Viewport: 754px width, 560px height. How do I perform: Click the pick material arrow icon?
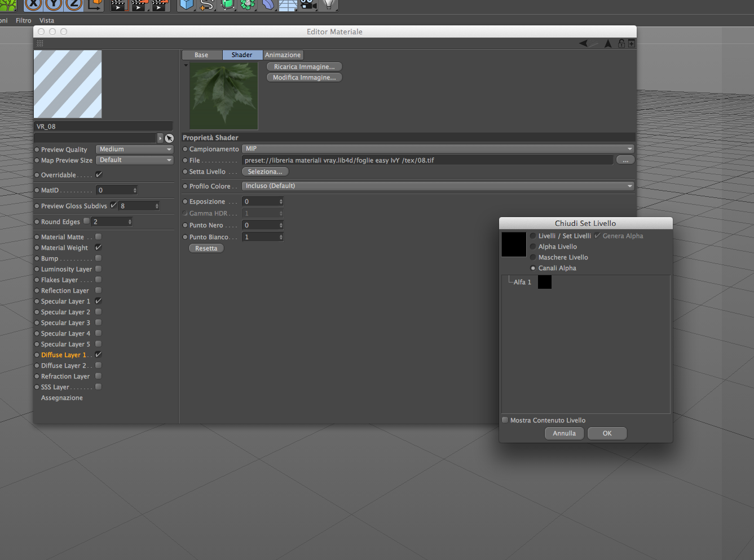point(169,138)
